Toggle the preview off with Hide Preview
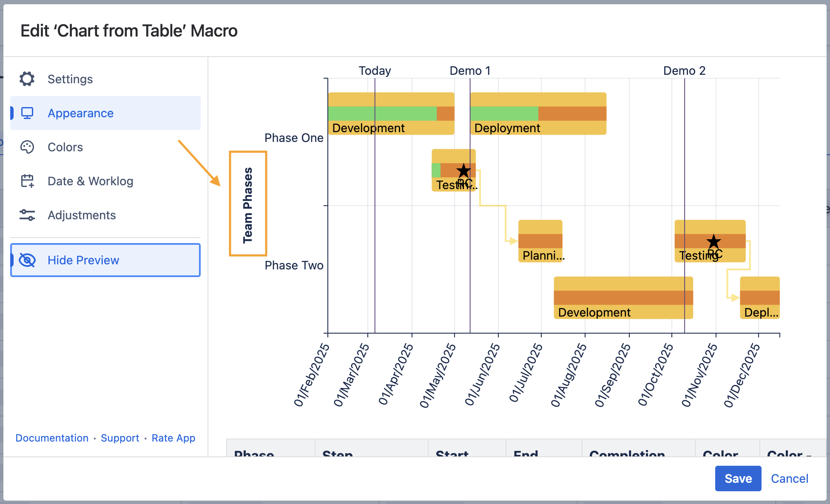Viewport: 830px width, 504px height. [83, 260]
